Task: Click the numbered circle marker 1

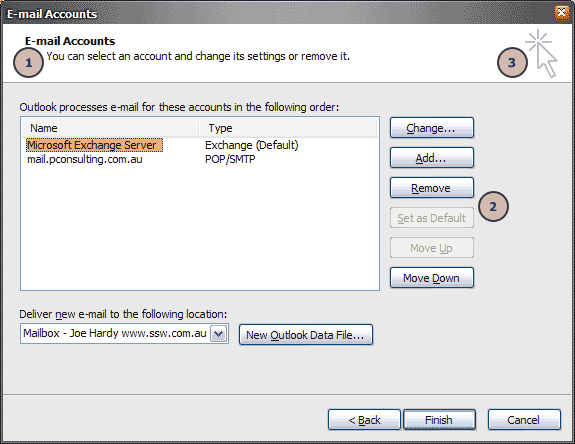Action: click(x=28, y=63)
